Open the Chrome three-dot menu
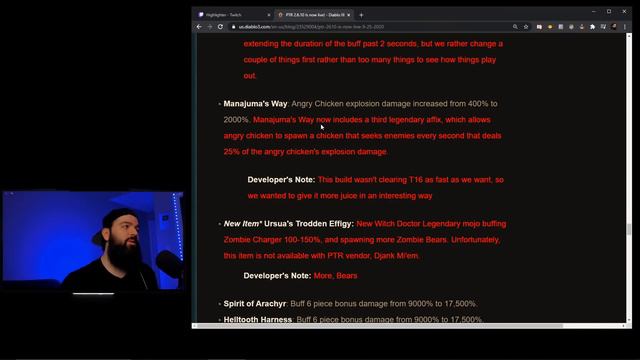 (x=625, y=27)
